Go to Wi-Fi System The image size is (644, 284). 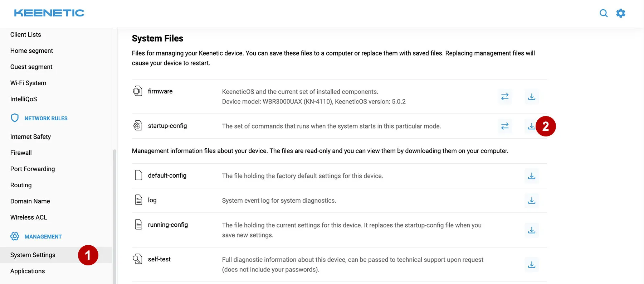click(28, 83)
